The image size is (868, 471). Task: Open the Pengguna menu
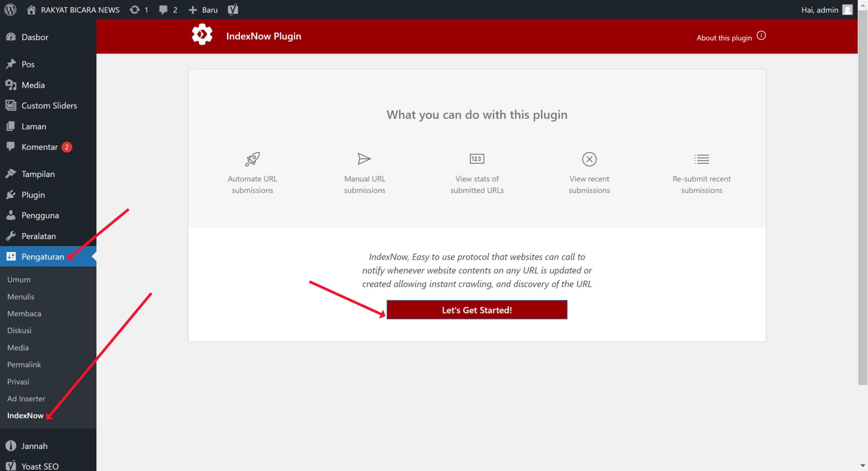(48, 215)
